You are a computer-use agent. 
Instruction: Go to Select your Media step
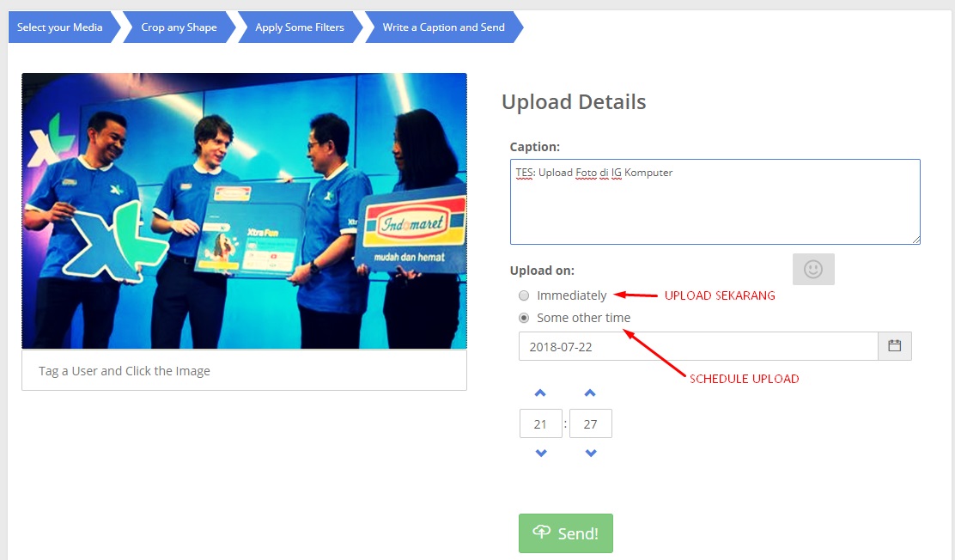(x=64, y=27)
